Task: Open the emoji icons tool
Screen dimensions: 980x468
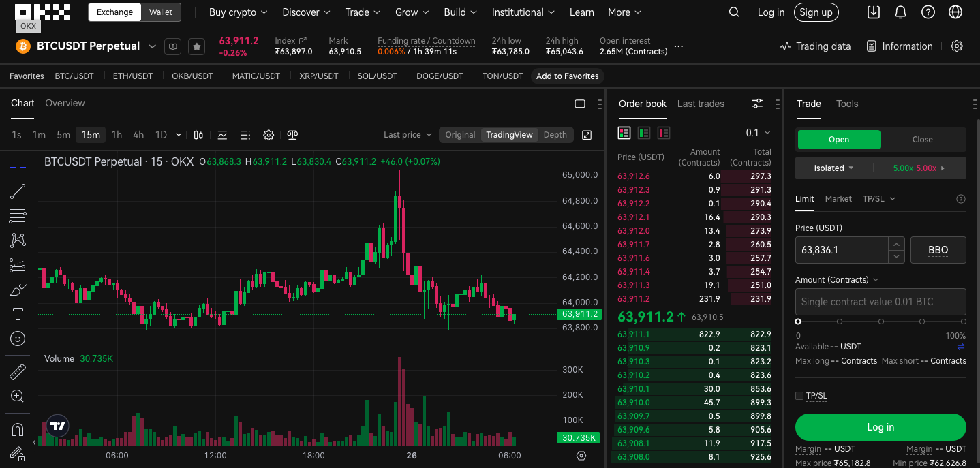Action: [18, 339]
